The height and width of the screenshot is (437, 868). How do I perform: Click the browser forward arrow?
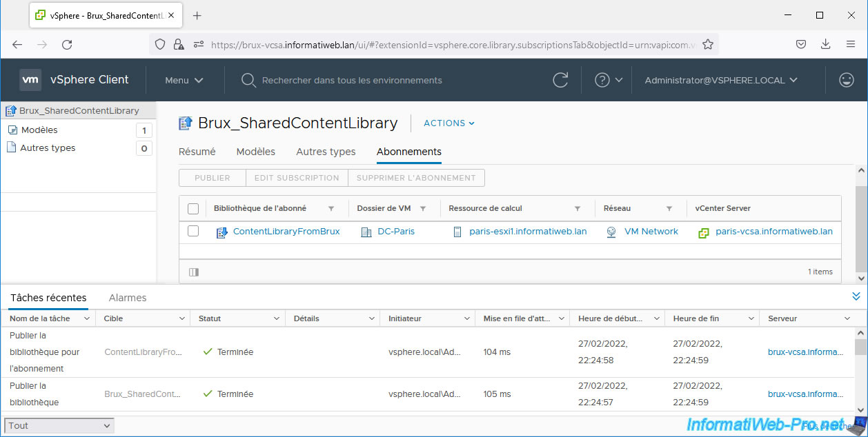pos(42,44)
